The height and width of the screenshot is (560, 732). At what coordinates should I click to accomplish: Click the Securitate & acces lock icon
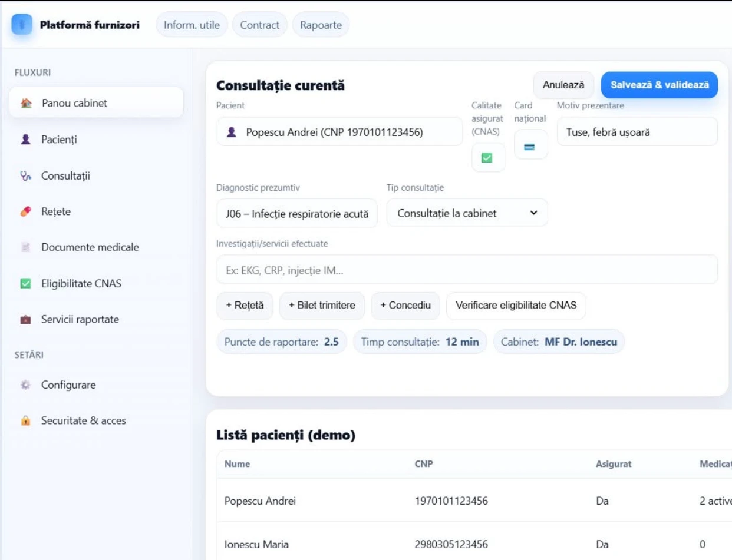coord(25,420)
